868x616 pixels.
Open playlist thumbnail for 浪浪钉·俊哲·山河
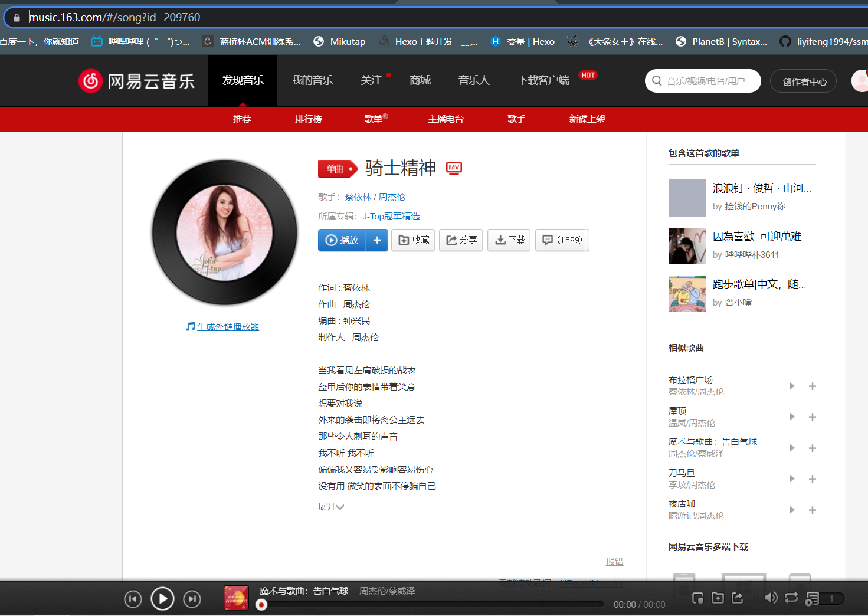tap(687, 198)
